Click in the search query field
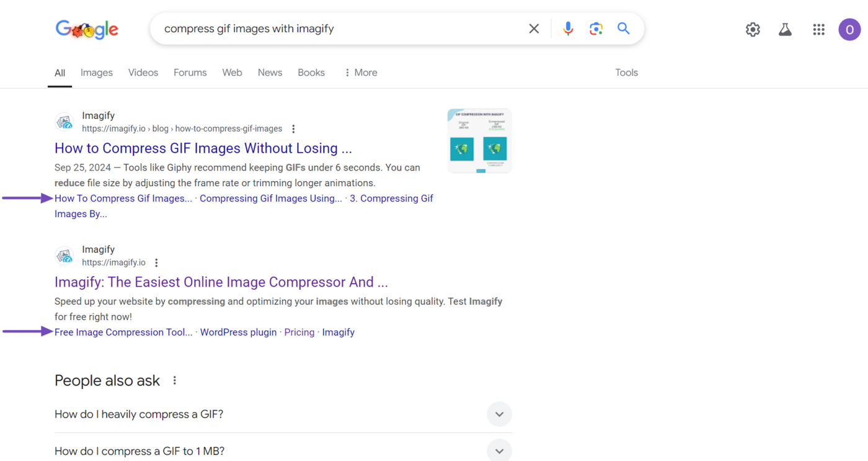Screen dimensions: 868x461 click(x=341, y=29)
